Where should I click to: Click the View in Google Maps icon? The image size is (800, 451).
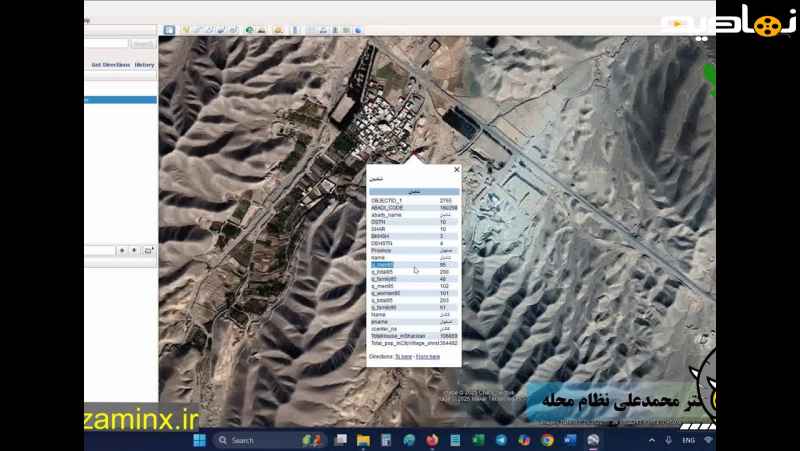(x=347, y=30)
